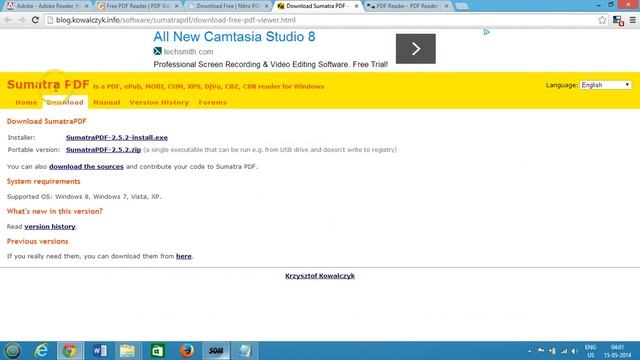Close the Download Sumatra PDF tab
This screenshot has height=360, width=640.
tap(356, 6)
